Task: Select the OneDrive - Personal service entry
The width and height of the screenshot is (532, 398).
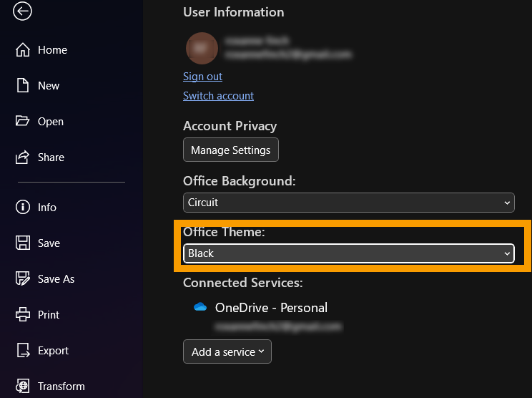Action: pos(271,308)
